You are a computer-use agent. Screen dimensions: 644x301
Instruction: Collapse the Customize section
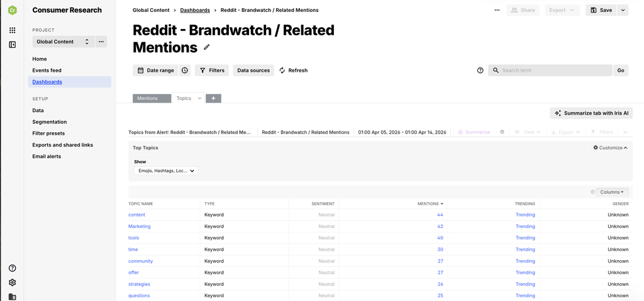coord(610,147)
